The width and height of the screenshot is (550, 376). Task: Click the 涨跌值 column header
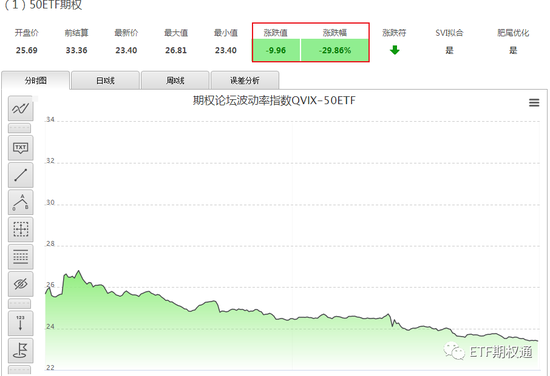pyautogui.click(x=276, y=33)
